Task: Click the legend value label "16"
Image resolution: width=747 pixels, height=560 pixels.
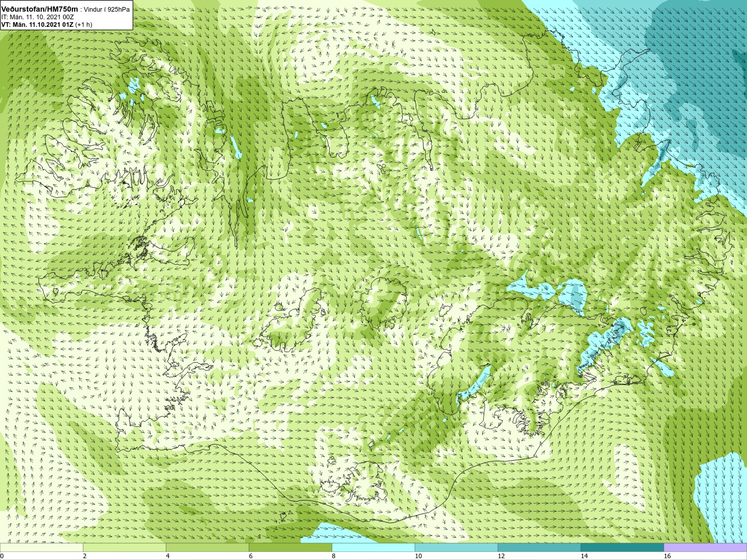Action: pos(668,556)
